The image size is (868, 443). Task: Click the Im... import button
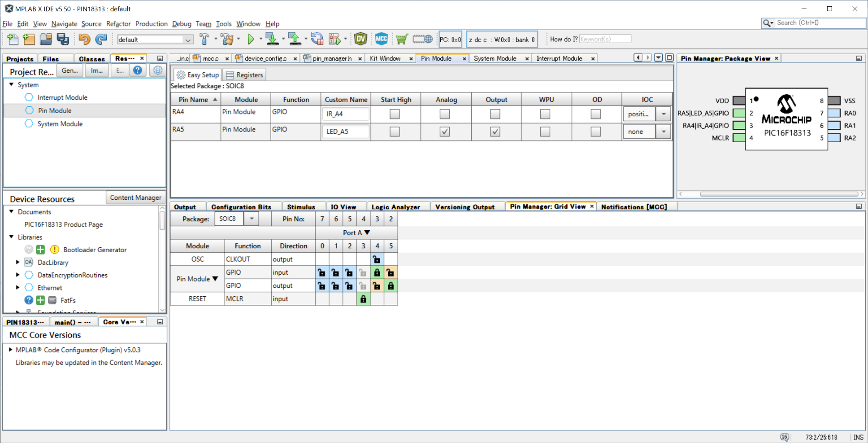(x=97, y=70)
